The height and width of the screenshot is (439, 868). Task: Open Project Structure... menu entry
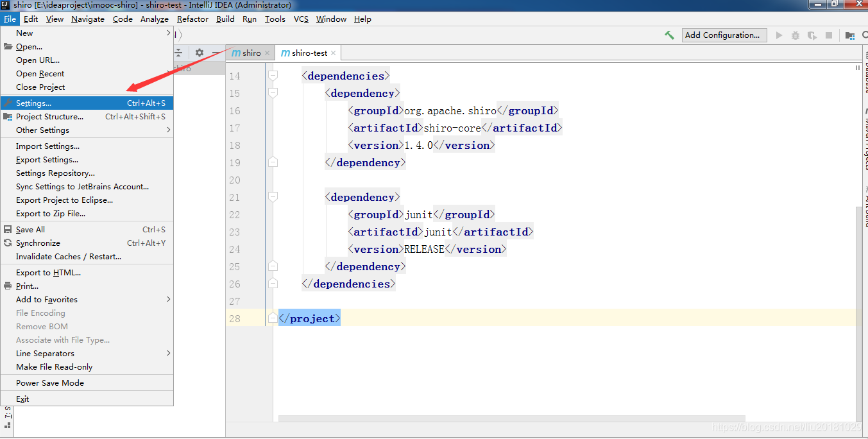coord(87,116)
